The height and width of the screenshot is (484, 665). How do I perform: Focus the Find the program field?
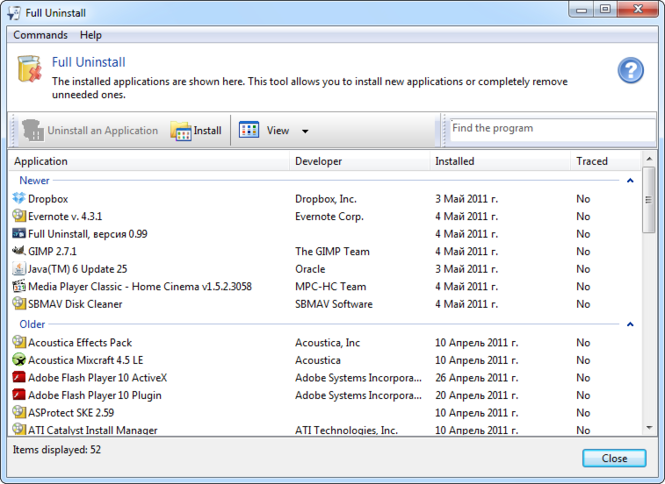click(550, 129)
